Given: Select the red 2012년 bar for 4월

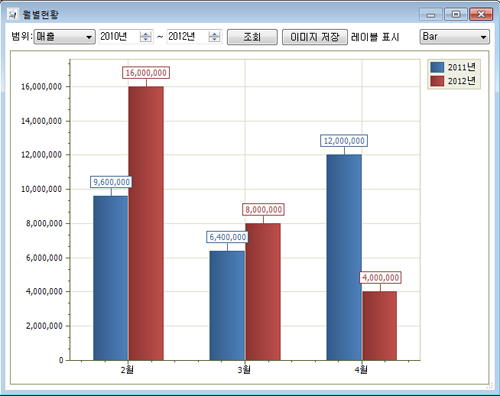Looking at the screenshot, I should pos(380,326).
